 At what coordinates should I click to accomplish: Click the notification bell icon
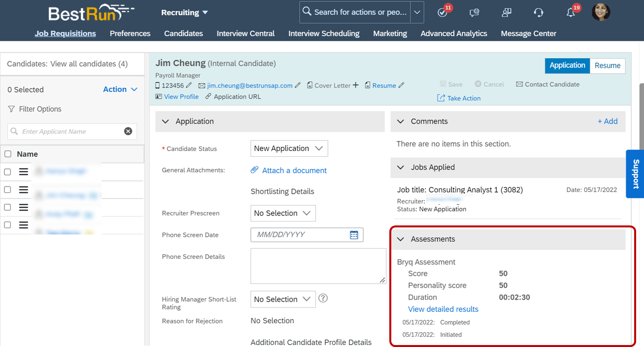coord(571,13)
